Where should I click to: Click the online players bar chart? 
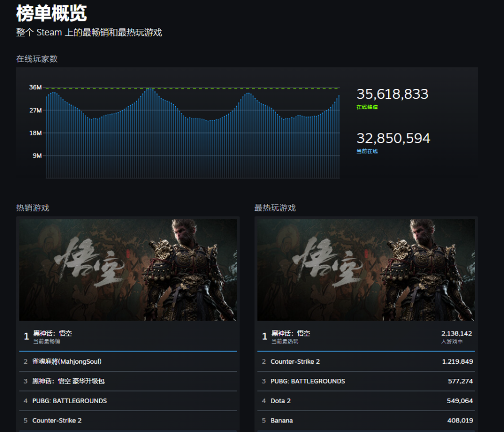(193, 133)
